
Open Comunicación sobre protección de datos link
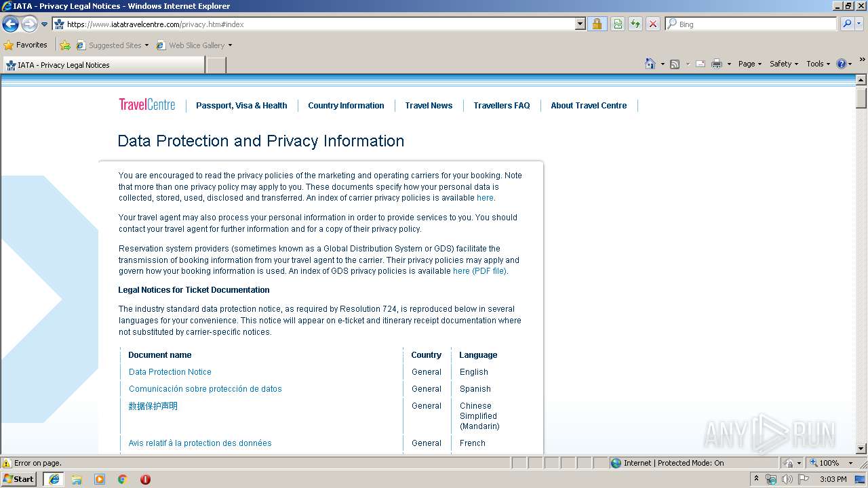coord(205,389)
